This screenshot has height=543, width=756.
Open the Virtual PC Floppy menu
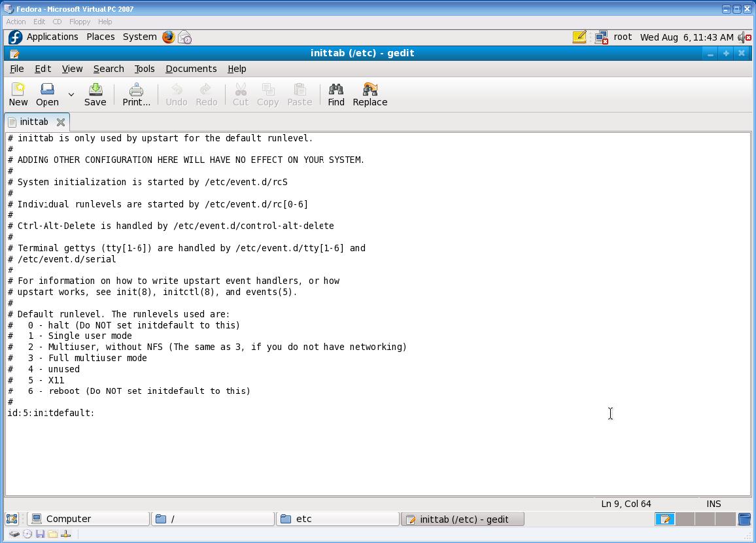[x=80, y=22]
